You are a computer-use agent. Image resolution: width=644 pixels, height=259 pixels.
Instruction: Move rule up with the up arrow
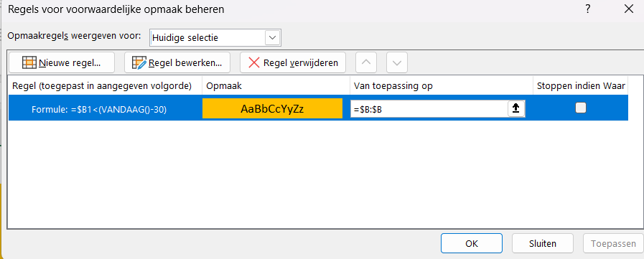click(368, 63)
